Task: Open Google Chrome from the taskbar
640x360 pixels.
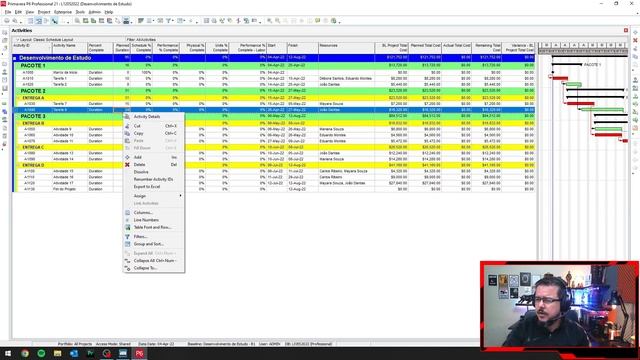Action: (x=25, y=353)
